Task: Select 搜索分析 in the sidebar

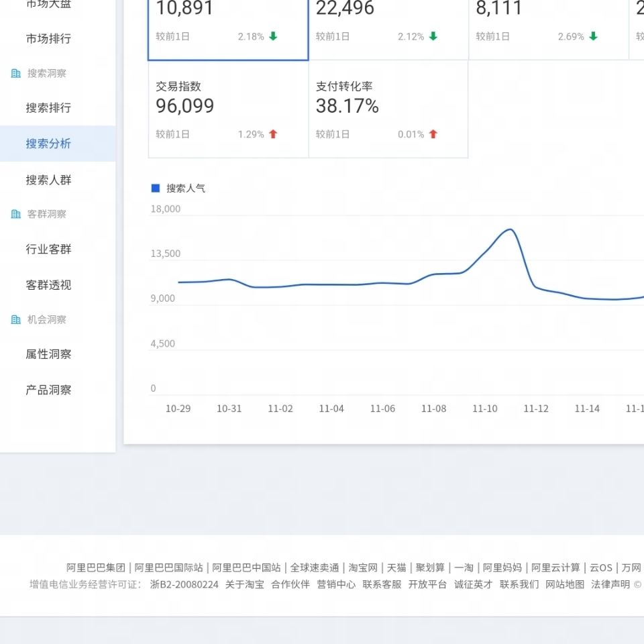Action: [48, 144]
